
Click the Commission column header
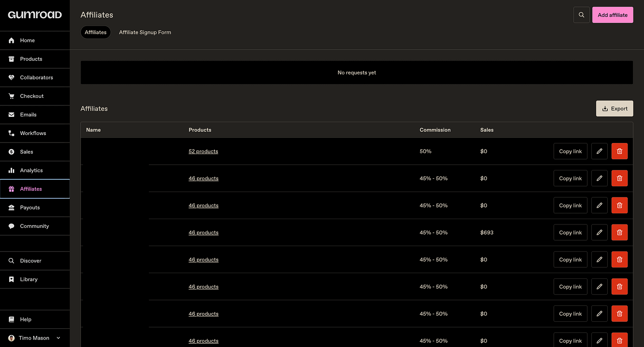[x=435, y=130]
